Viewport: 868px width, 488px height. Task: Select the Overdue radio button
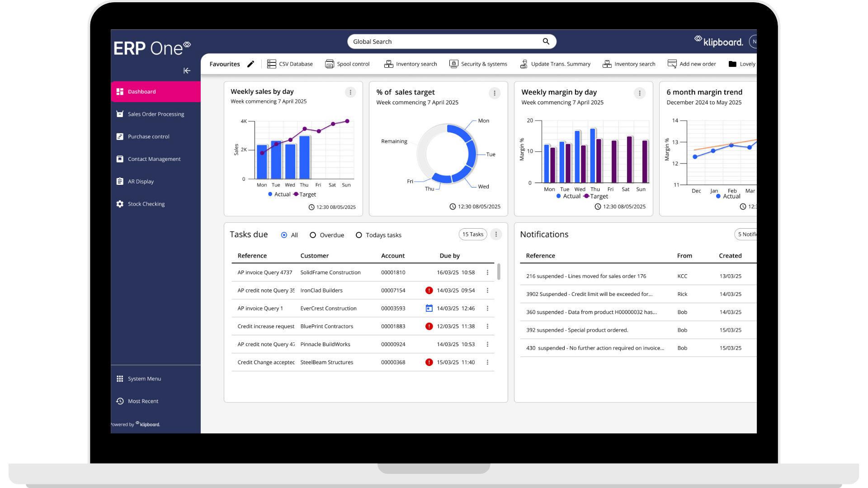coord(313,235)
